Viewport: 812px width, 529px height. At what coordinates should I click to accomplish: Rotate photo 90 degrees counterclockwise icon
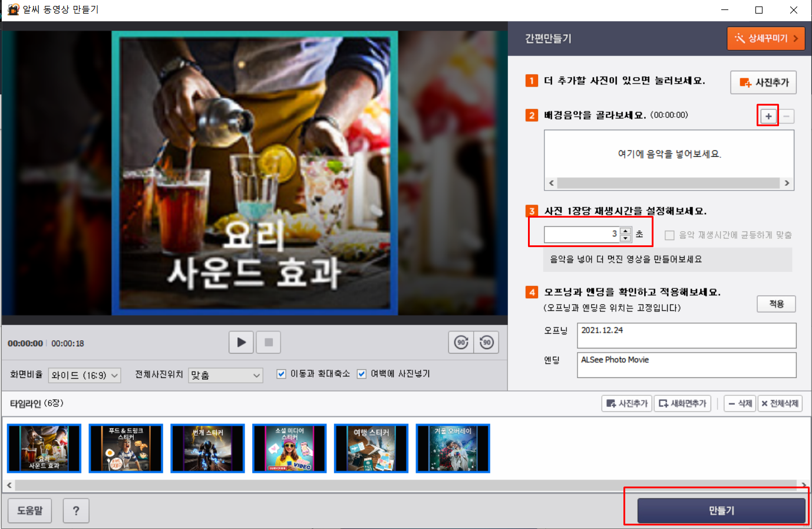tap(487, 342)
